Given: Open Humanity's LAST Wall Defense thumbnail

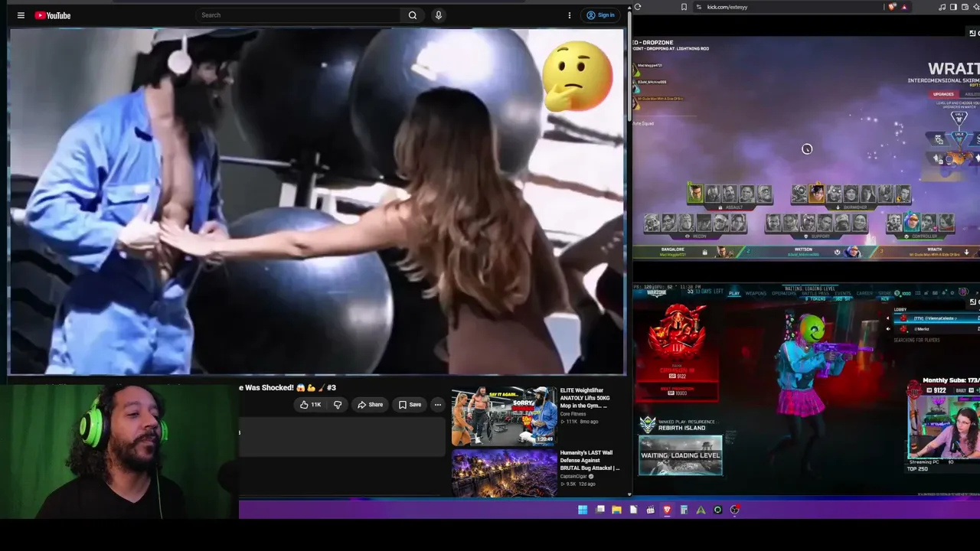Looking at the screenshot, I should pos(504,474).
